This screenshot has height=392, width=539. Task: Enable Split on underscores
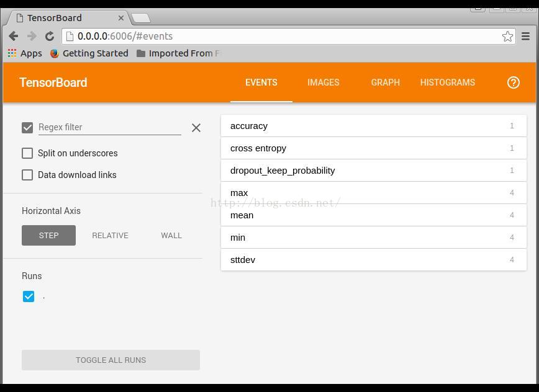27,153
